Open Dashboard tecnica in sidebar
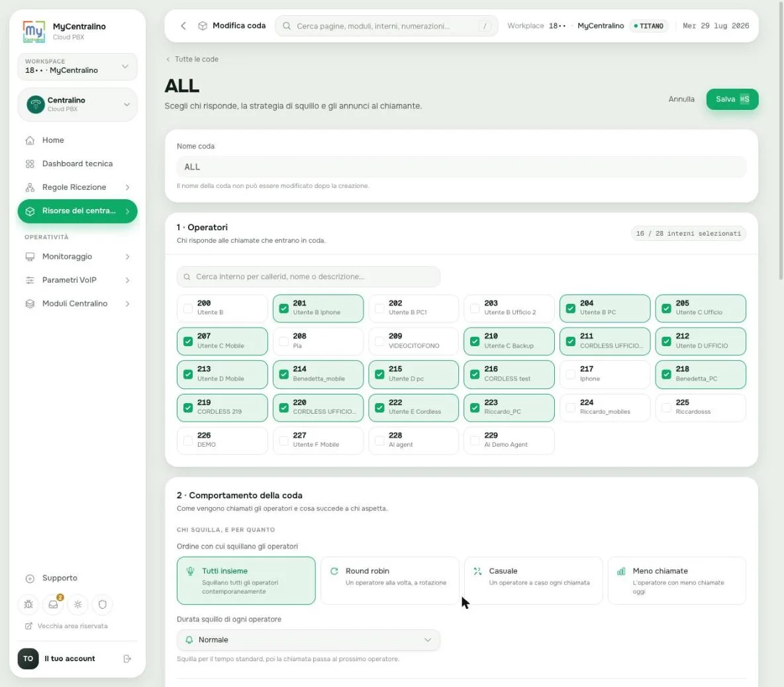Image resolution: width=784 pixels, height=687 pixels. 77,163
